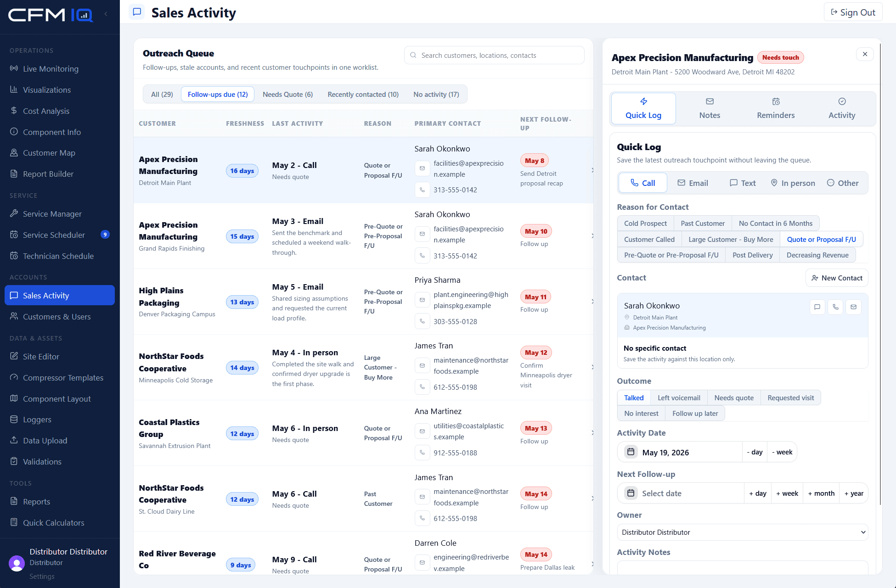Go to Customer Map
This screenshot has height=588, width=896.
[x=60, y=153]
